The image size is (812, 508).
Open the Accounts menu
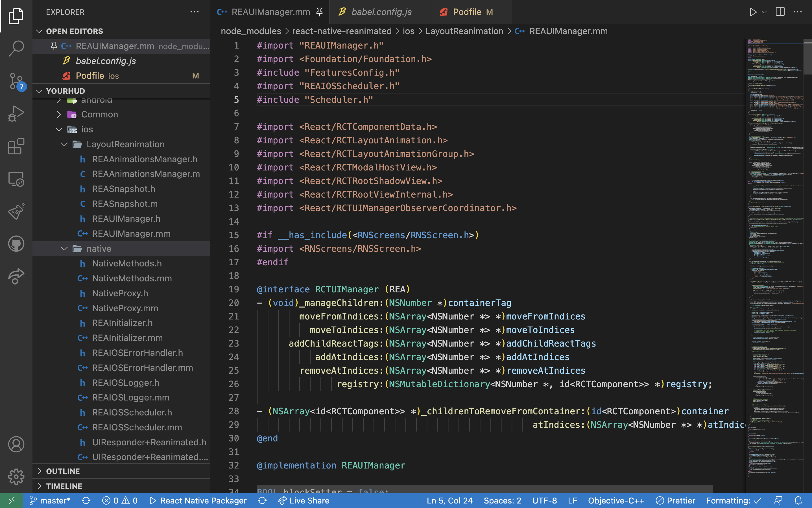tap(16, 444)
